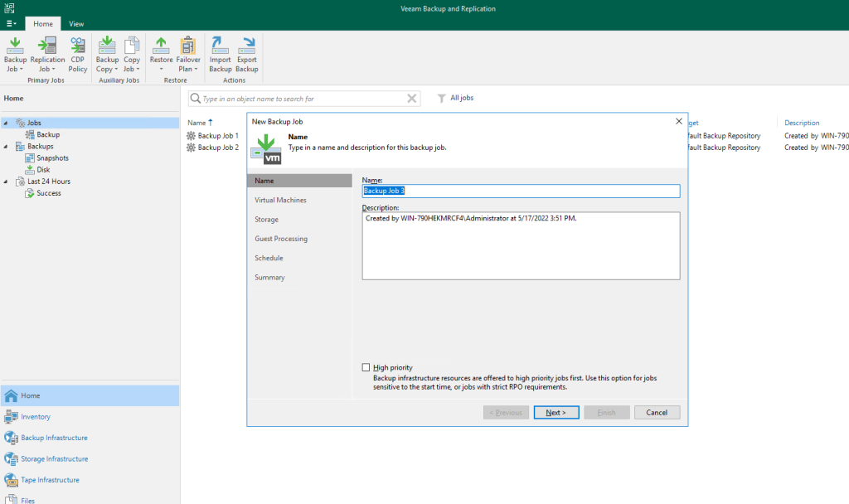Click the Replication Job ribbon icon

tap(47, 45)
